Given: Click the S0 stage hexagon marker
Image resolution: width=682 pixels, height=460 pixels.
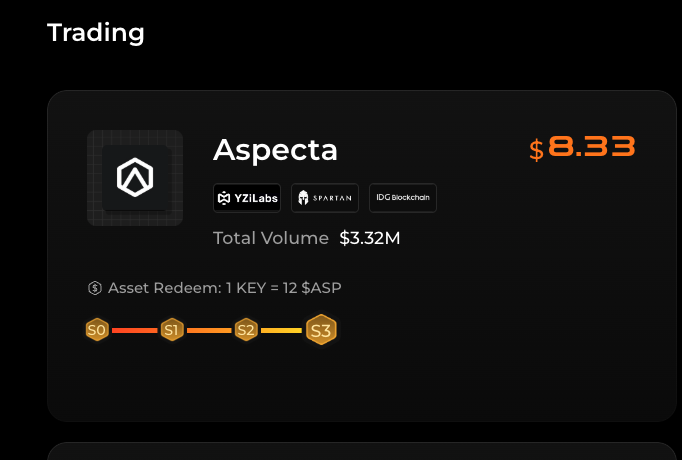Looking at the screenshot, I should point(97,330).
